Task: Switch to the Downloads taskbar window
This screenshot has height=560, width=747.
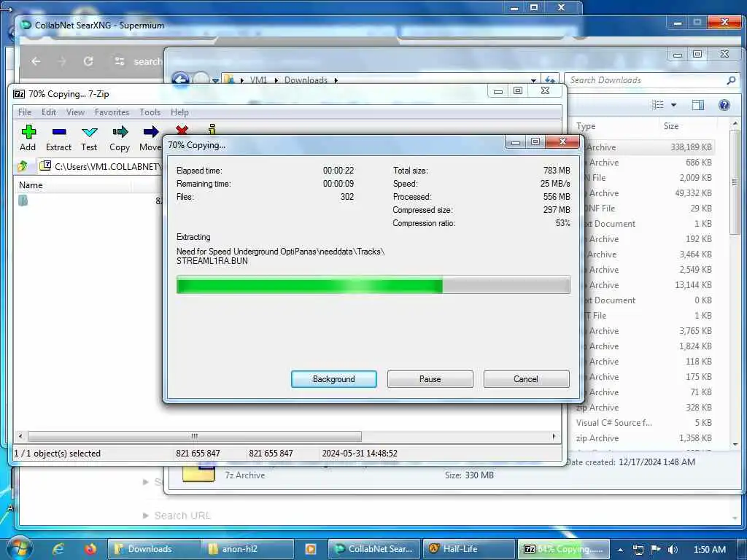Action: 155,549
